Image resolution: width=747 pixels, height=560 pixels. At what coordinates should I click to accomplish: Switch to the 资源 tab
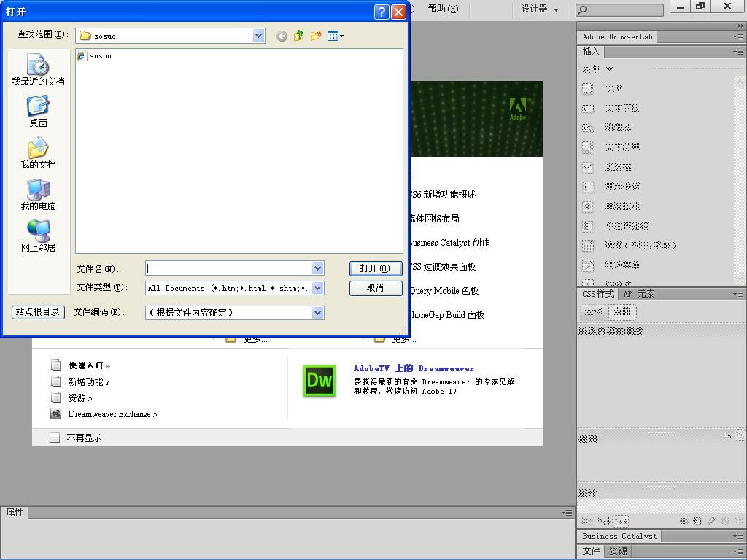[x=618, y=551]
